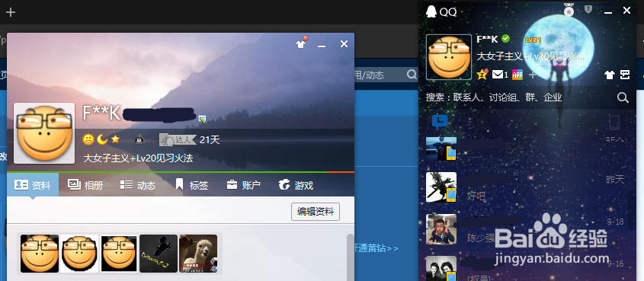644x281 pixels.
Task: Click the 编辑资料 button
Action: tap(316, 212)
